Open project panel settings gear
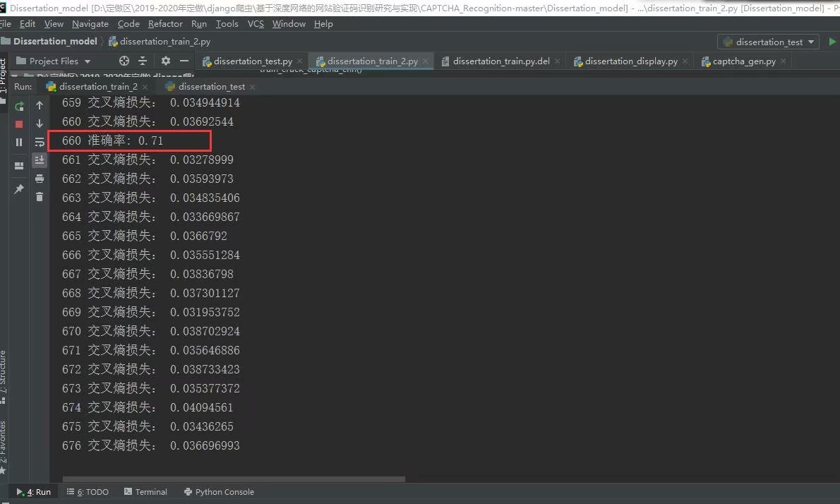The image size is (840, 504). pyautogui.click(x=166, y=61)
